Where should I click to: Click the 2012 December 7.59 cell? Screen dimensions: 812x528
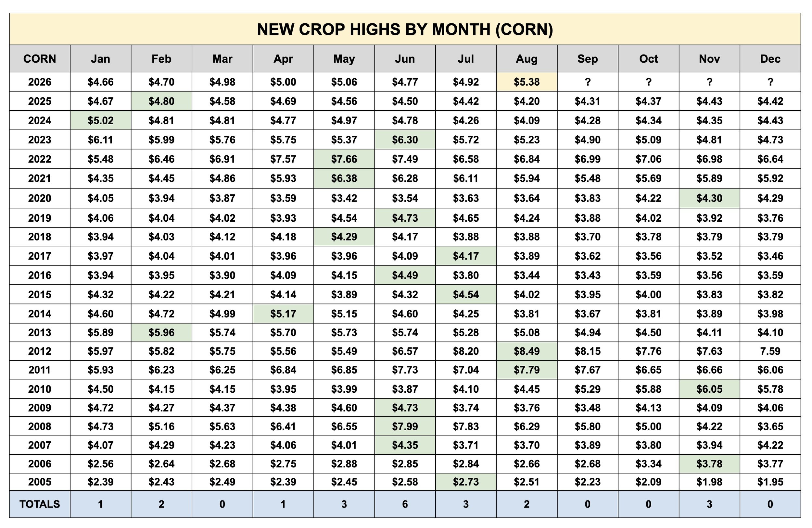[770, 351]
